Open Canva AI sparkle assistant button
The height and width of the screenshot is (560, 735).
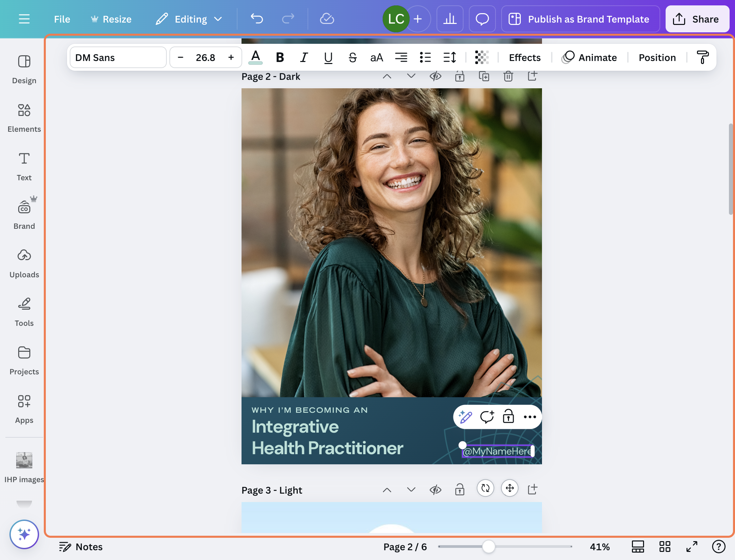click(x=24, y=534)
